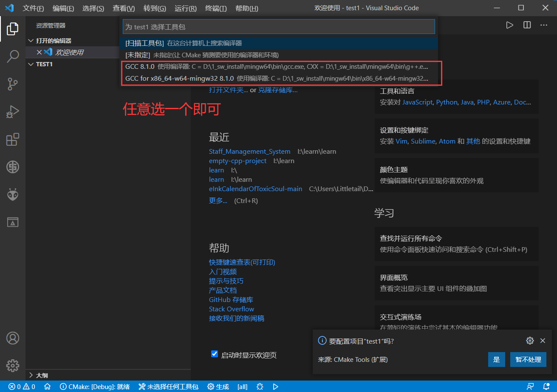Viewport: 557px width, 392px height.
Task: Open recent eInkCalendarOfToxicSoul-main
Action: pyautogui.click(x=255, y=189)
